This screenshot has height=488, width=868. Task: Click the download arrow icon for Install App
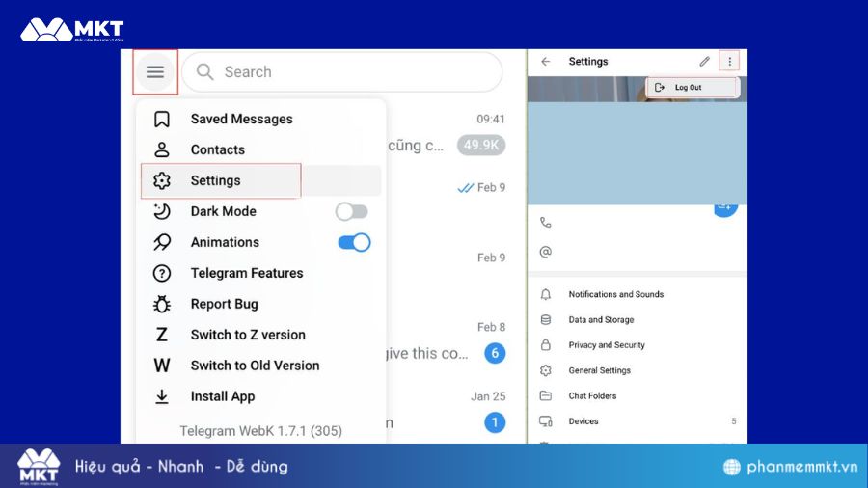pos(162,396)
